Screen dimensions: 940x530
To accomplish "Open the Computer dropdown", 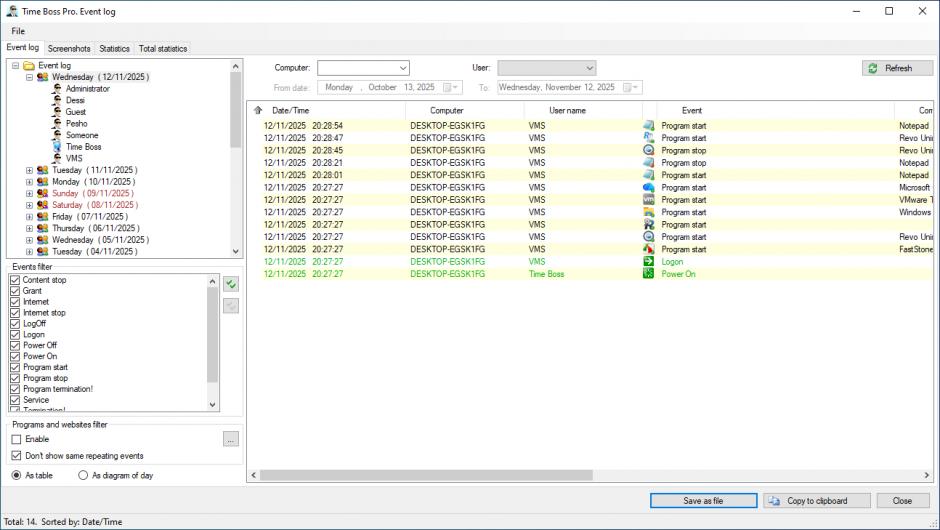I will 403,68.
